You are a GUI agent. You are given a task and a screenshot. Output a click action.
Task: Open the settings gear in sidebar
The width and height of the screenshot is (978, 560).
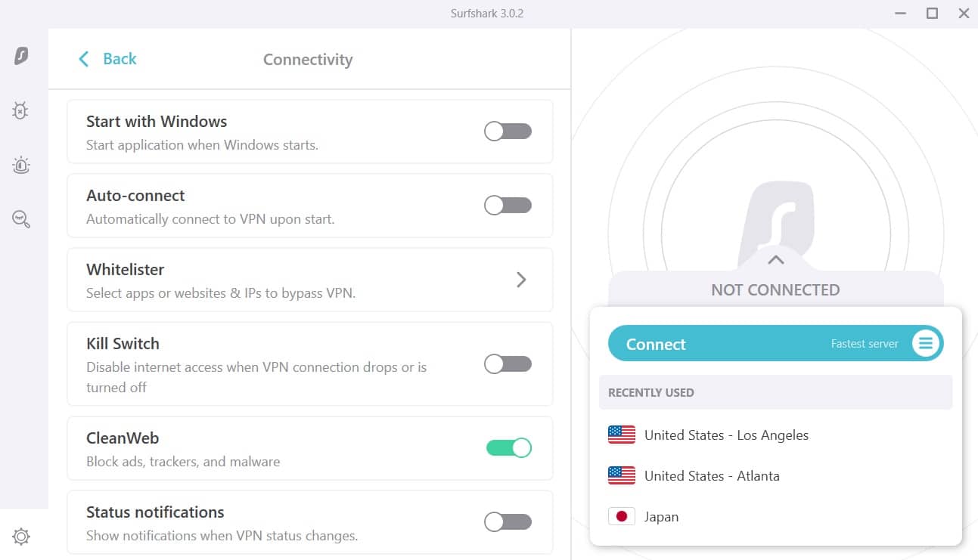pos(21,537)
